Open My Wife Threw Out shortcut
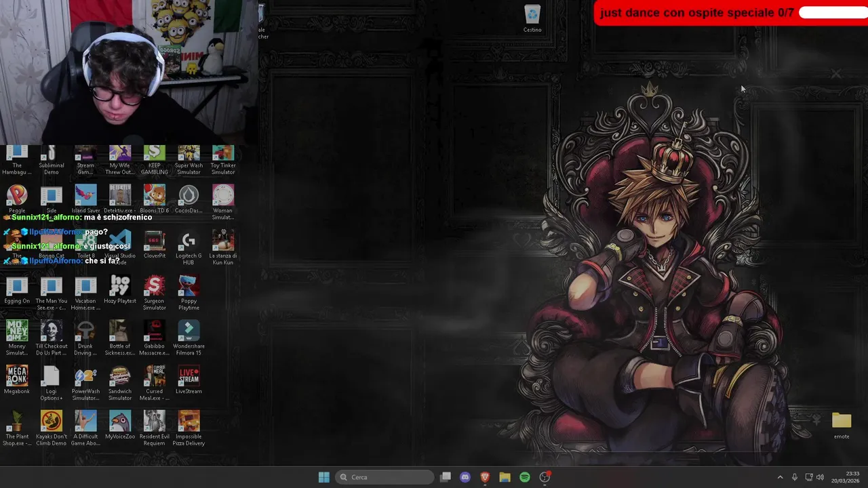 click(x=120, y=161)
